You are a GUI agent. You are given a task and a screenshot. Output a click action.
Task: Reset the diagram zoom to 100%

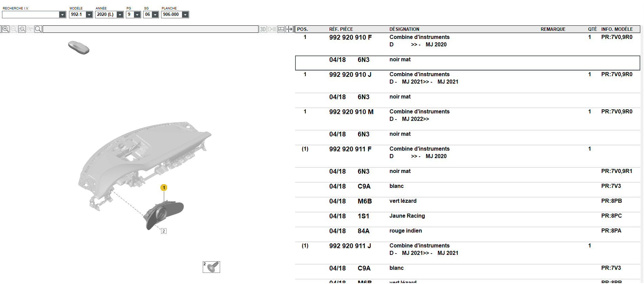tap(30, 29)
